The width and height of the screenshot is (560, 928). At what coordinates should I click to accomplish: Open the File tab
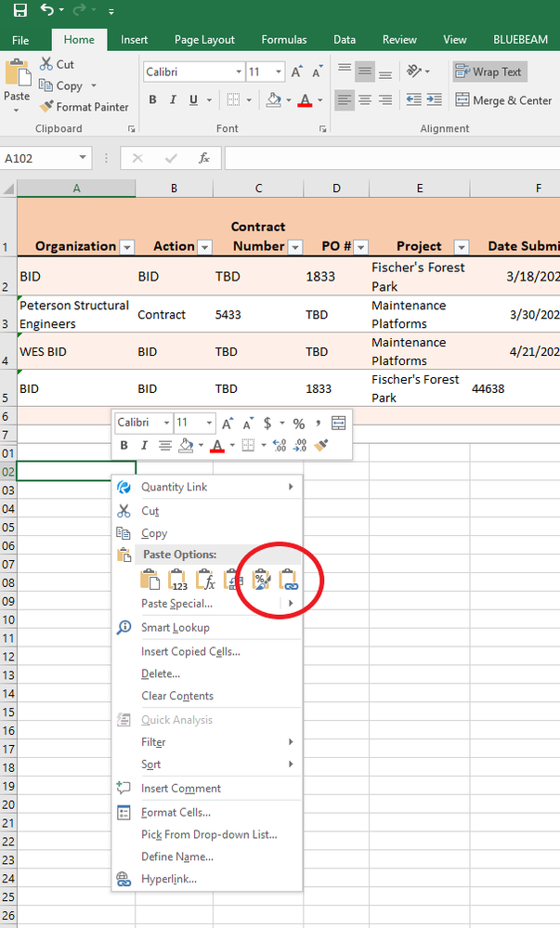[20, 40]
